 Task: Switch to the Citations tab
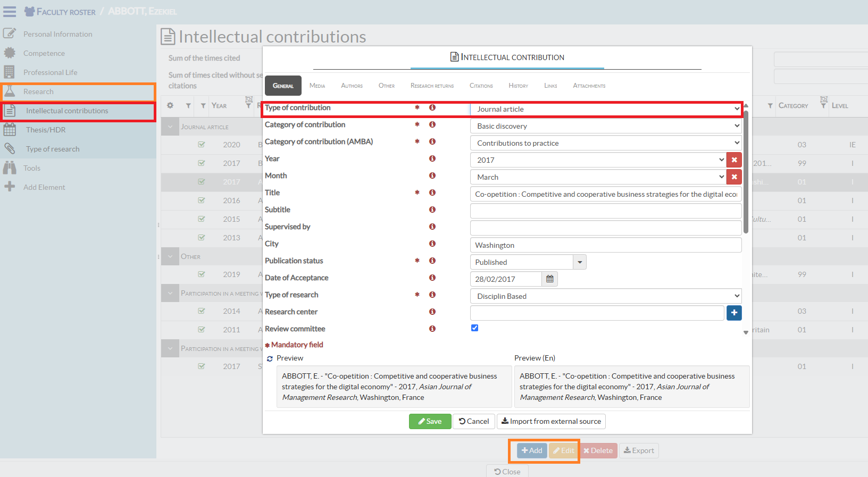click(x=481, y=86)
